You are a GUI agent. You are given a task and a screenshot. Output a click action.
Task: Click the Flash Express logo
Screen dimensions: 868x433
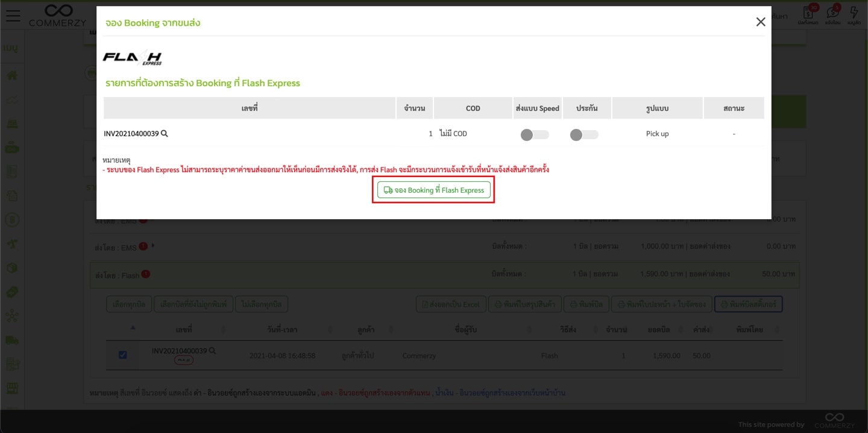click(133, 58)
